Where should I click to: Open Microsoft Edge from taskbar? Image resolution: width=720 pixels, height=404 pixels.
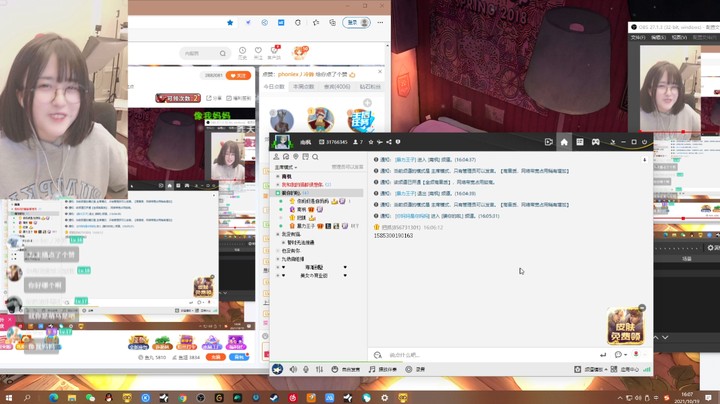[x=54, y=398]
